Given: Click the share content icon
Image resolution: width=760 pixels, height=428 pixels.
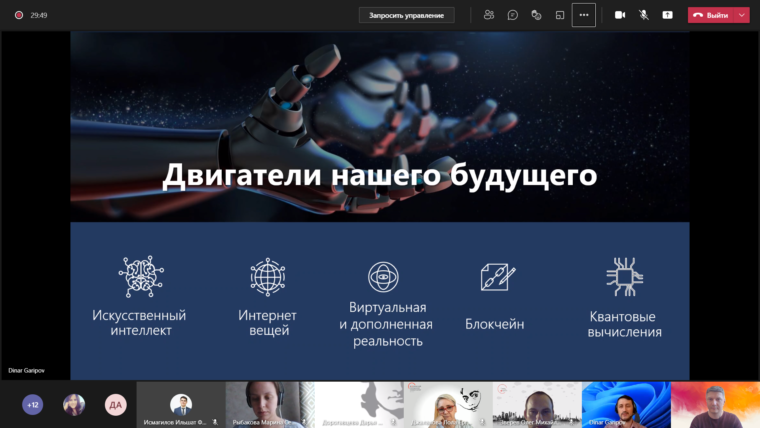Looking at the screenshot, I should 667,15.
